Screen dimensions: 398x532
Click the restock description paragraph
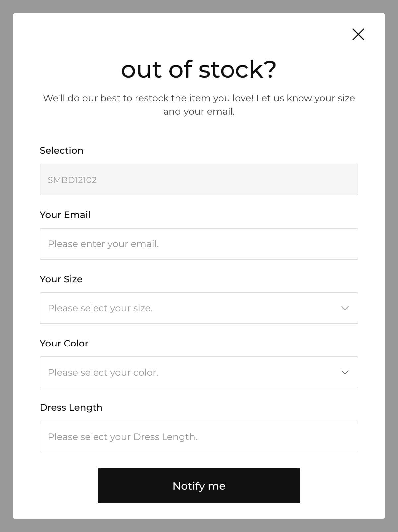(199, 105)
